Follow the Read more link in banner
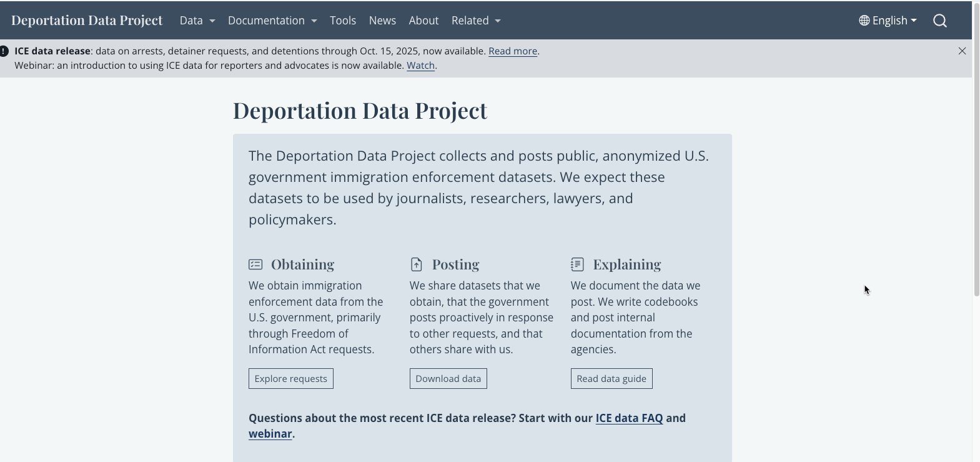This screenshot has width=980, height=462. [512, 51]
